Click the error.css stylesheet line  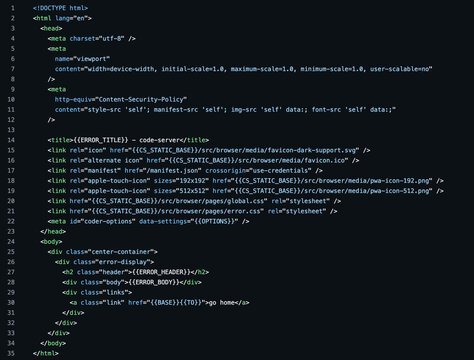[192, 211]
